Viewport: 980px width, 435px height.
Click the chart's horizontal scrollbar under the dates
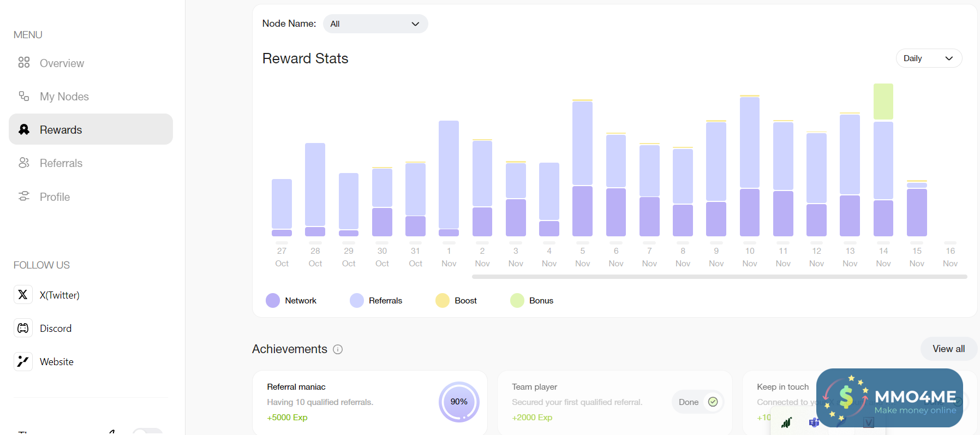click(x=719, y=277)
